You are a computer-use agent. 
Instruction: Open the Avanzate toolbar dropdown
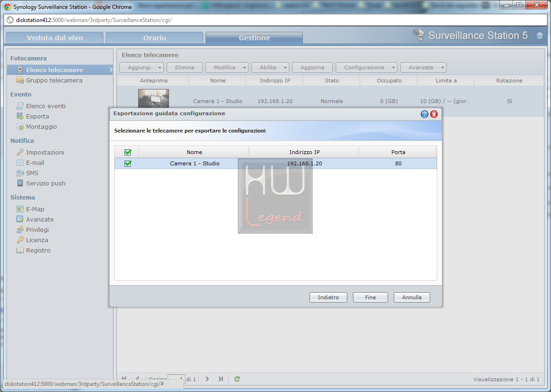pyautogui.click(x=424, y=67)
